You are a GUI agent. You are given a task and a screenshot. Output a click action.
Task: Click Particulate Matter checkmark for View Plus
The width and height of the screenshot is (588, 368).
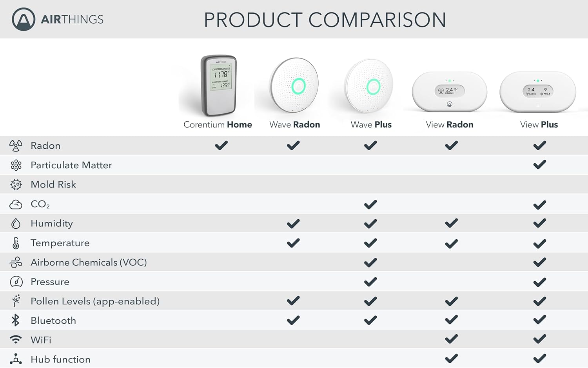pyautogui.click(x=539, y=165)
